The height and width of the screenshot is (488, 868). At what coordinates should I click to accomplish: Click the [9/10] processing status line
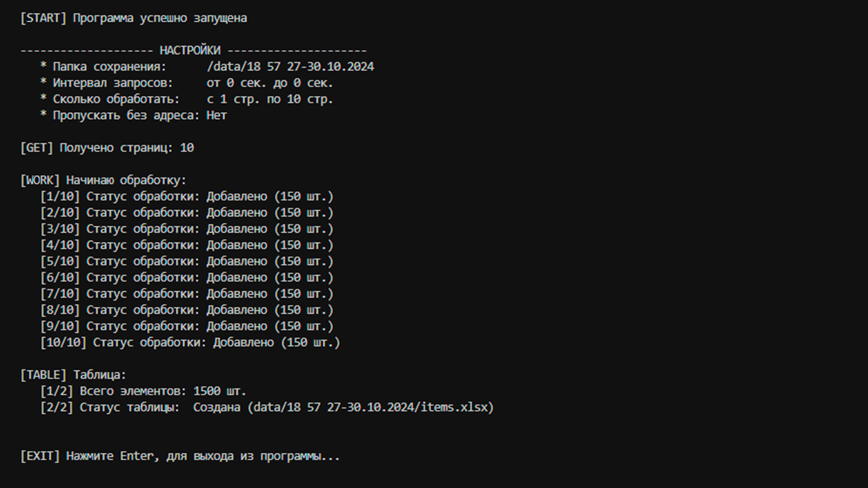(187, 326)
